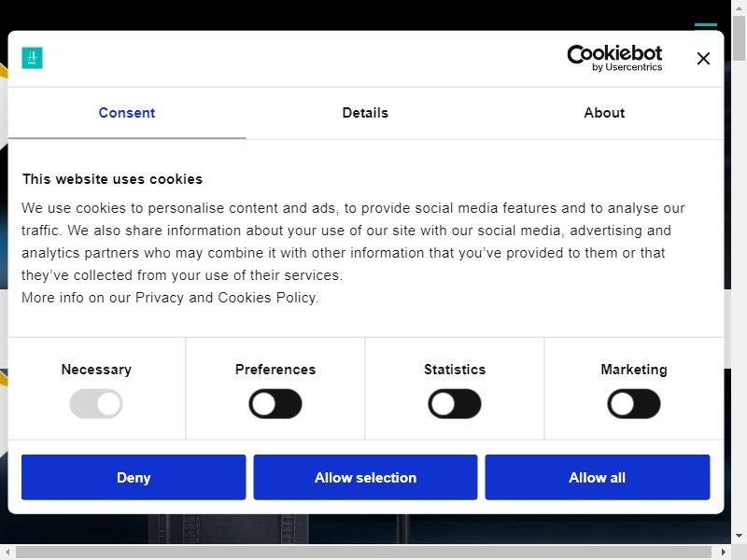Switch to the Consent tab
747x560 pixels.
[x=127, y=113]
